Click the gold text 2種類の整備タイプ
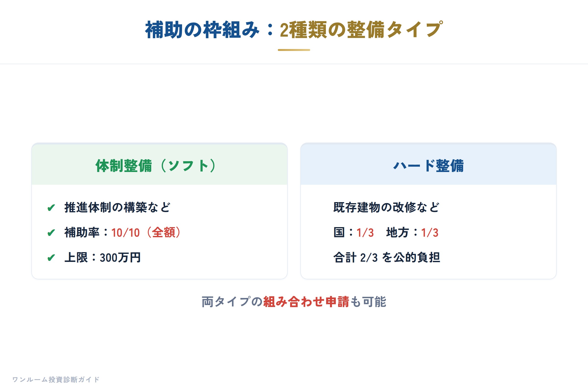The width and height of the screenshot is (588, 392). (x=361, y=30)
